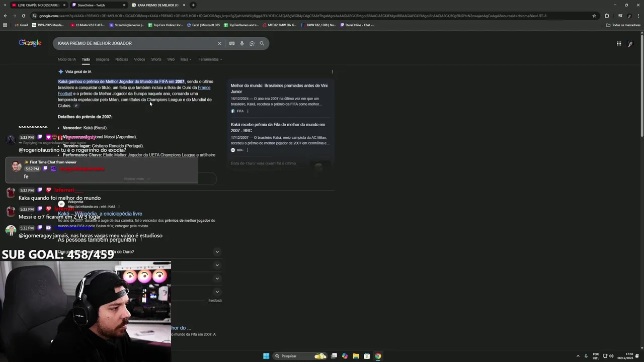Run search with the magnifier icon

[x=262, y=44]
